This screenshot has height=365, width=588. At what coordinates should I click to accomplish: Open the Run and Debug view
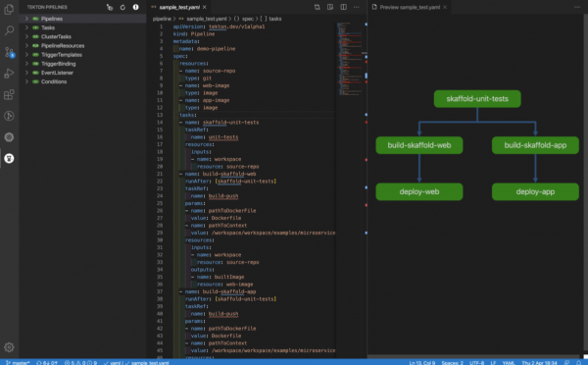pyautogui.click(x=9, y=74)
